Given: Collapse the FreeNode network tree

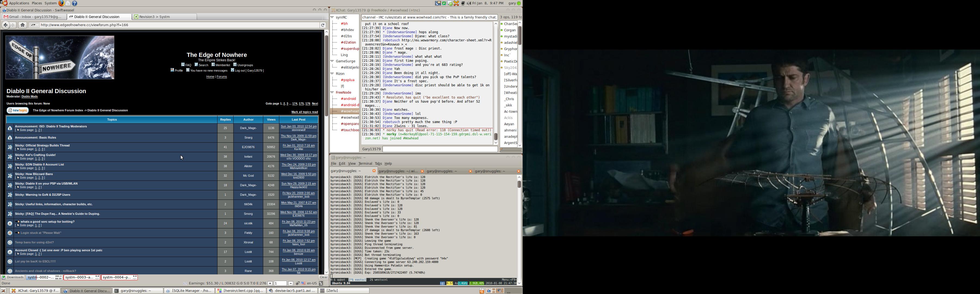Looking at the screenshot, I should (x=332, y=93).
